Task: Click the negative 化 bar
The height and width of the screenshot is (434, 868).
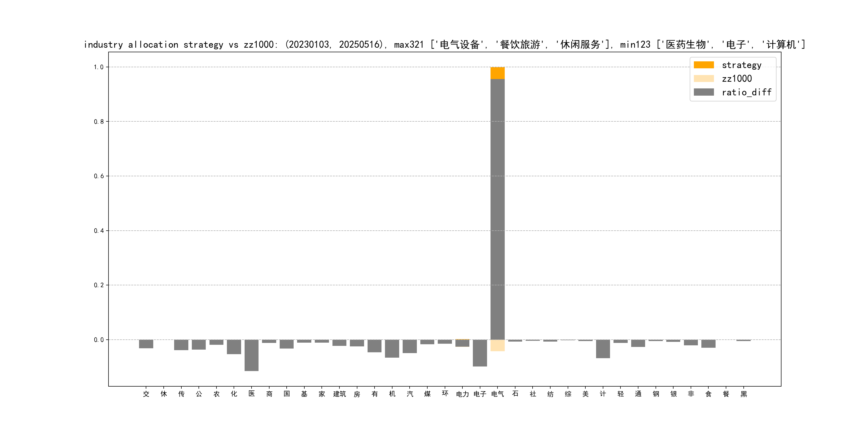Action: coord(234,347)
